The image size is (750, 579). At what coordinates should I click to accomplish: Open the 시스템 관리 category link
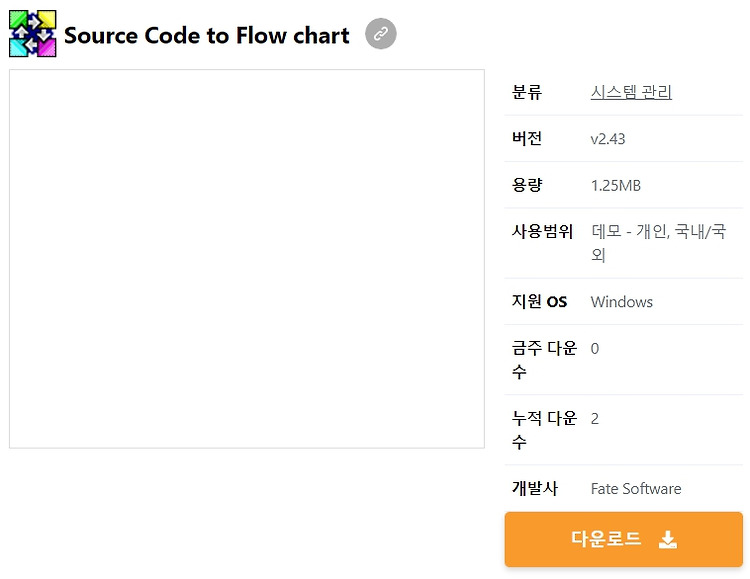[x=631, y=92]
